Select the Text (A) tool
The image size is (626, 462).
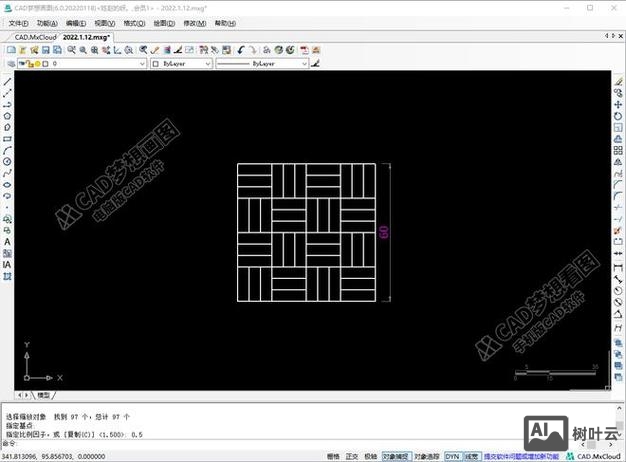click(7, 241)
